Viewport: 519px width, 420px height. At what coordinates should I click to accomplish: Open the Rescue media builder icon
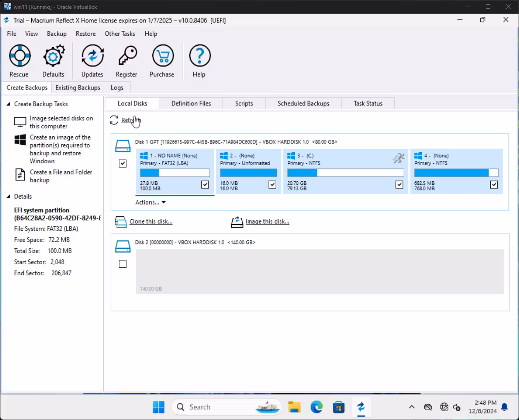[19, 56]
